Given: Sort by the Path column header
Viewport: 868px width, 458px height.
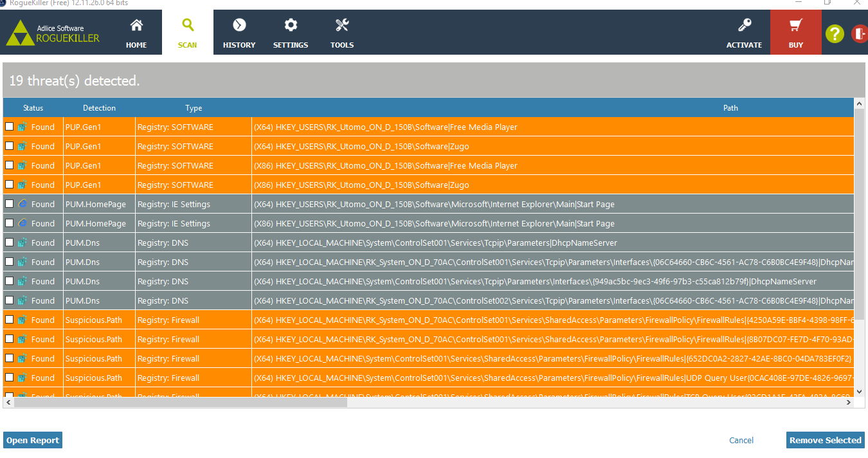Looking at the screenshot, I should pos(730,108).
